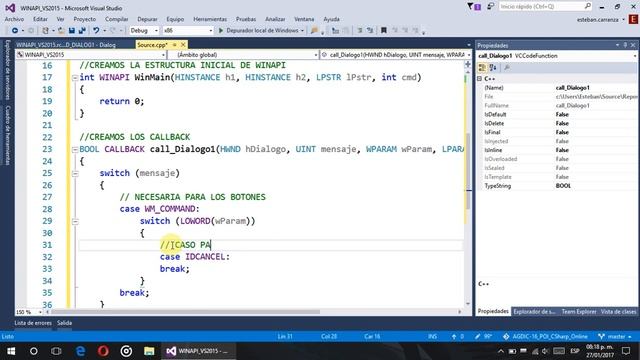Close the Source.cpp tab with its X
This screenshot has width=640, height=360.
coord(183,44)
